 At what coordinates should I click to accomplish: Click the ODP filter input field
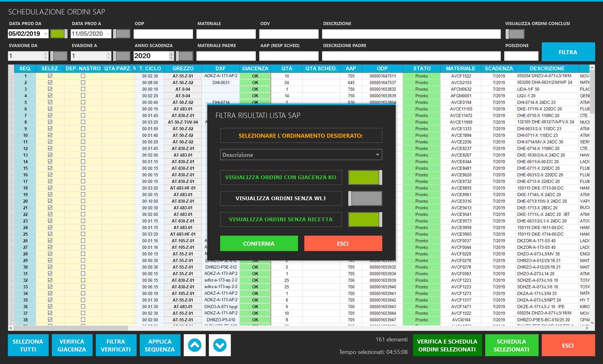[163, 34]
